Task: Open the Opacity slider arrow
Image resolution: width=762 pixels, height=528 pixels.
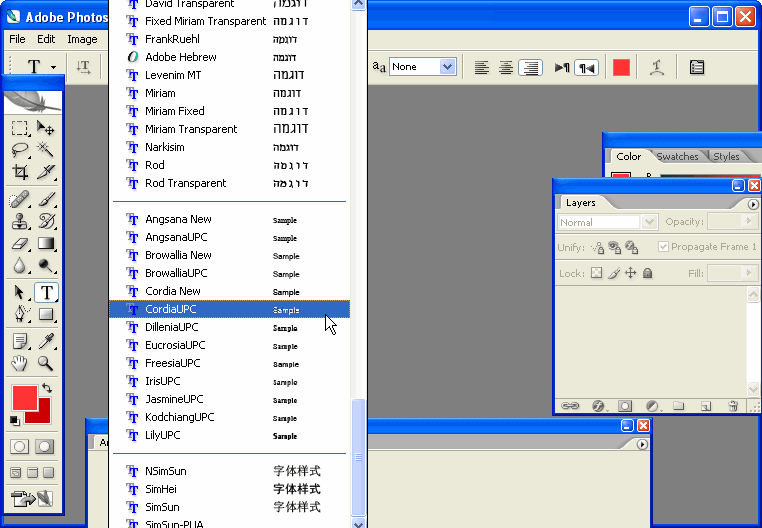Action: [x=748, y=221]
